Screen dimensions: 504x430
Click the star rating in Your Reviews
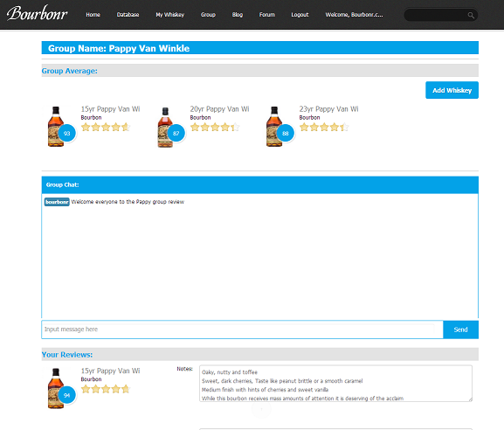(106, 389)
